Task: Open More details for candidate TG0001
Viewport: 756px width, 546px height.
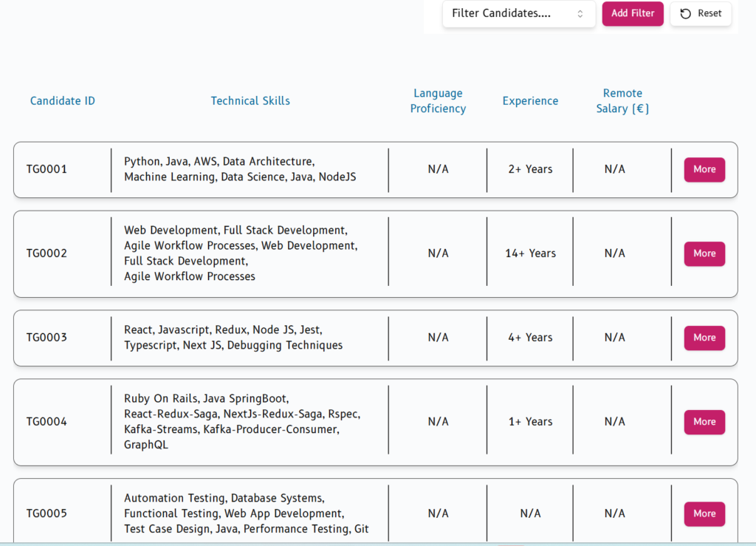Action: pos(704,169)
